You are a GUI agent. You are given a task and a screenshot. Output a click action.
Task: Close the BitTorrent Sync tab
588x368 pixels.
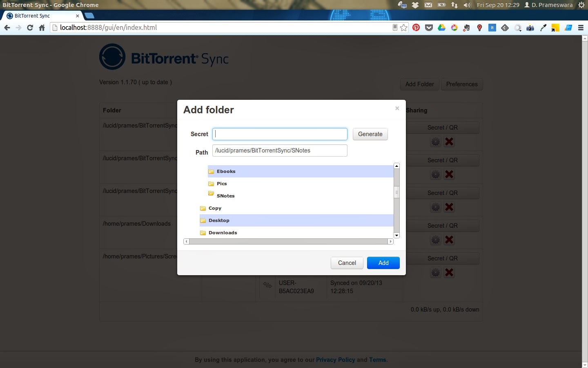tap(78, 16)
